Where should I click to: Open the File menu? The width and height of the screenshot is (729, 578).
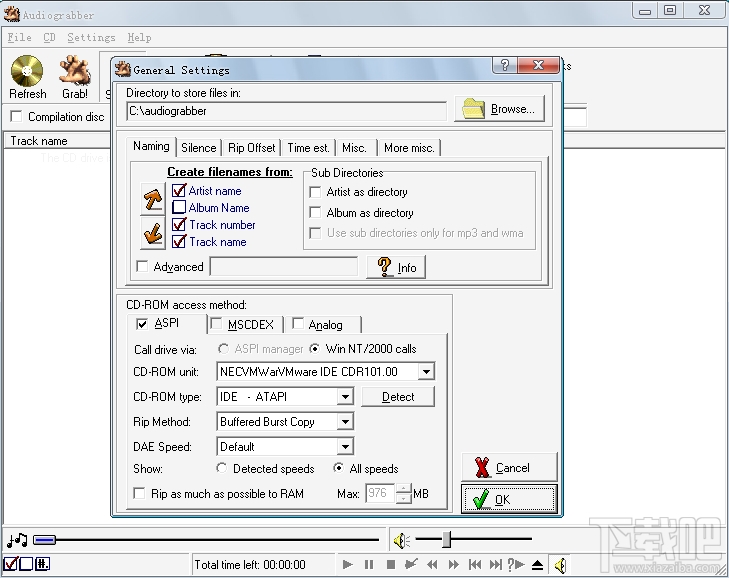(x=19, y=38)
